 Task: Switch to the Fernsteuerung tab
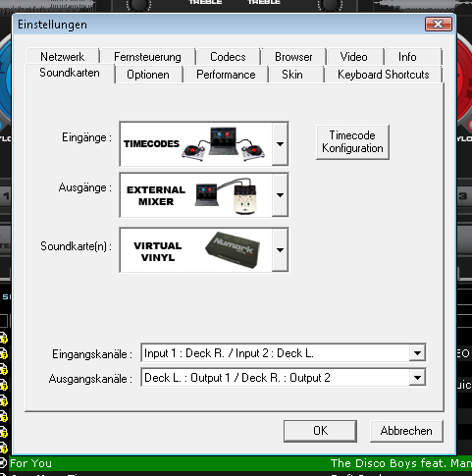point(147,57)
